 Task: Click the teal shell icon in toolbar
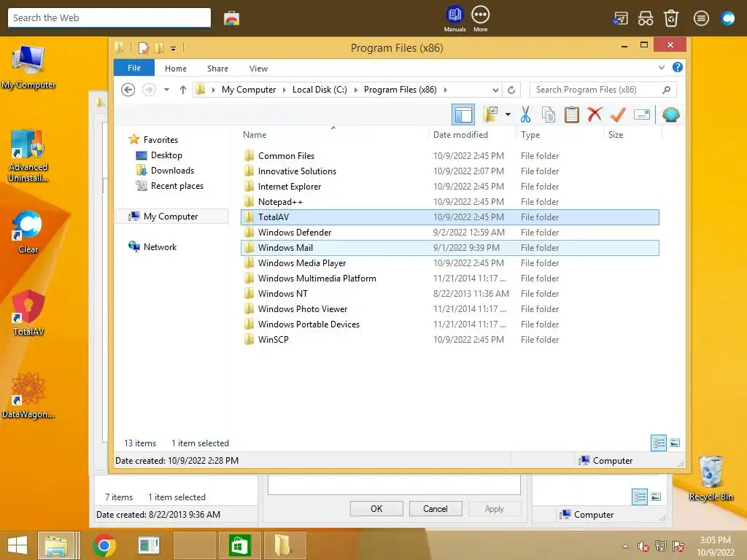point(671,114)
